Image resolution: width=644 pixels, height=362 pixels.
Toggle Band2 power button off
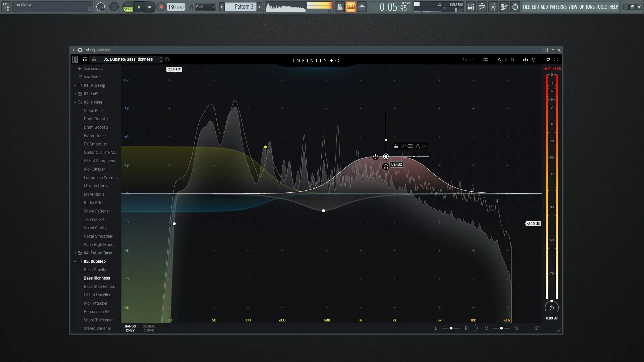coord(375,157)
